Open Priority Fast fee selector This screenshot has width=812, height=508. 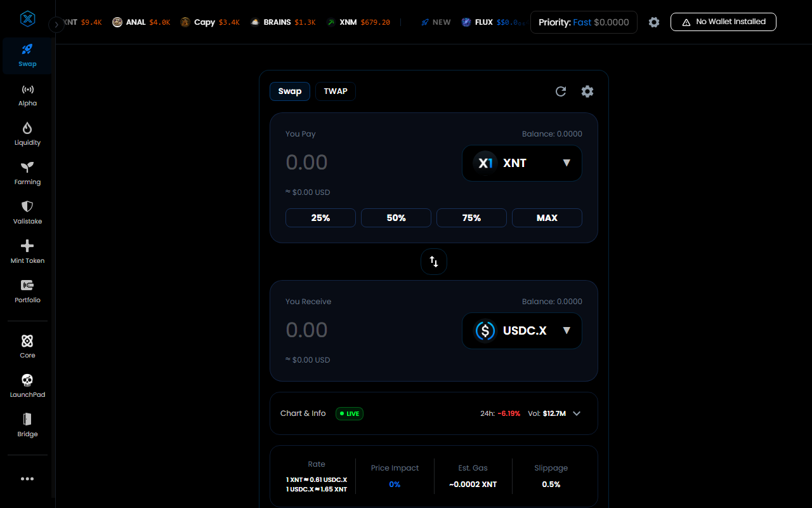[x=584, y=22]
